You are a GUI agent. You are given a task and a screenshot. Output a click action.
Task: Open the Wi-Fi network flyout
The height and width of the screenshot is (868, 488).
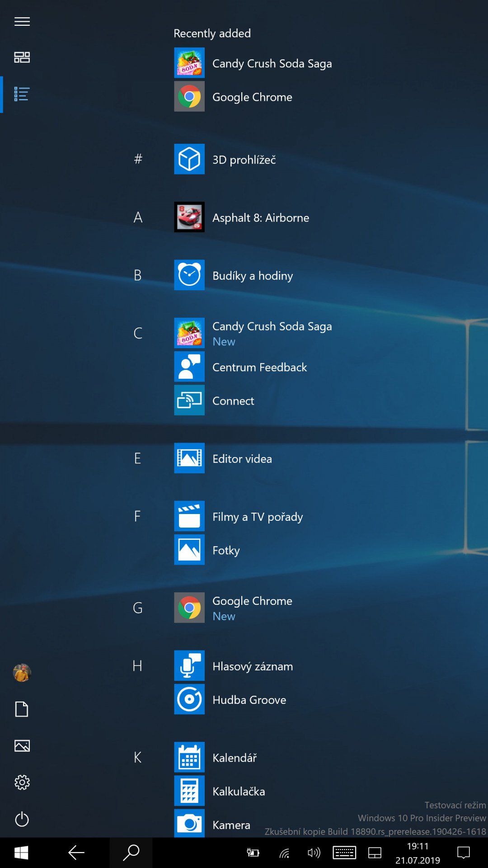[284, 853]
